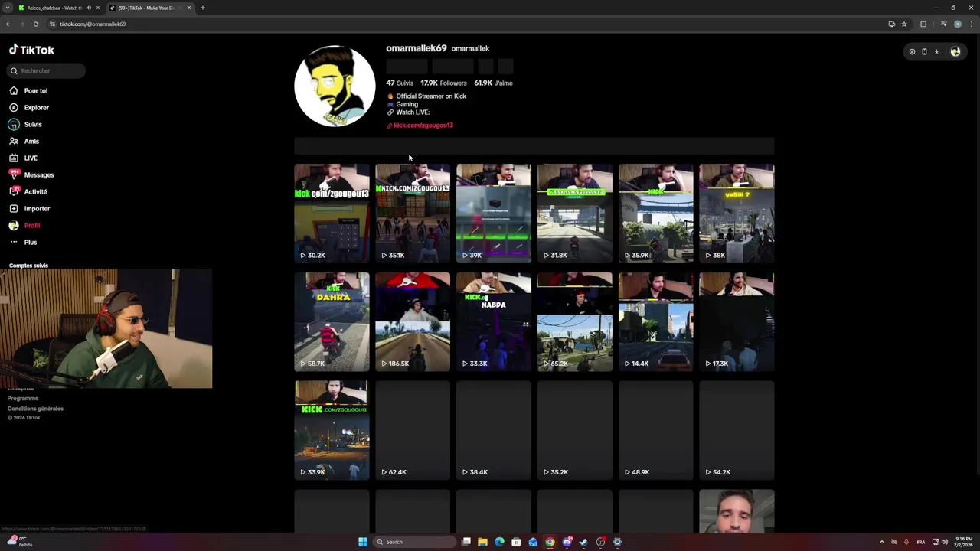View site information icon in address bar
Screen dimensions: 980x551
(x=52, y=24)
